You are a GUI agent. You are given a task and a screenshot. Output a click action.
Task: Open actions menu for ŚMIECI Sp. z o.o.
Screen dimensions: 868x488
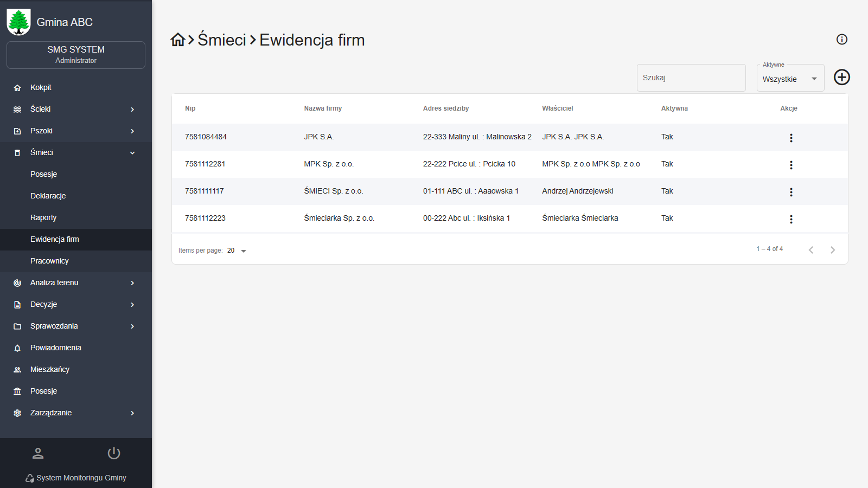pyautogui.click(x=791, y=192)
